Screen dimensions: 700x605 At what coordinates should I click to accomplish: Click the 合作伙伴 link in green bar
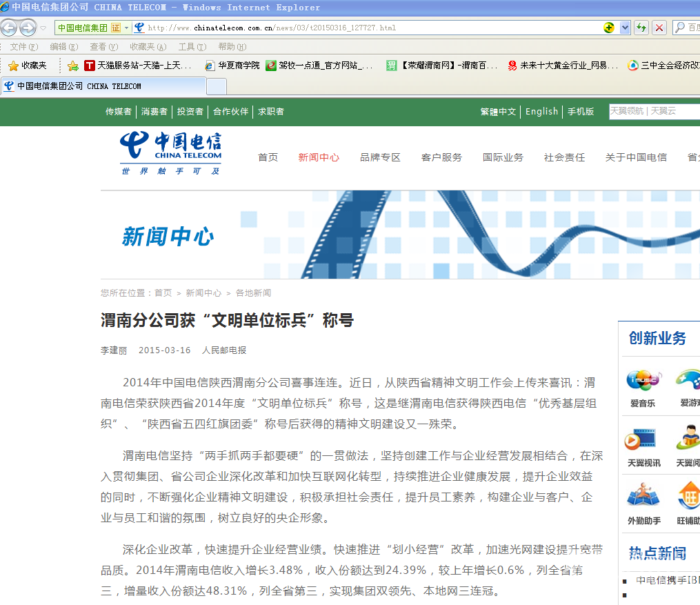coord(230,112)
